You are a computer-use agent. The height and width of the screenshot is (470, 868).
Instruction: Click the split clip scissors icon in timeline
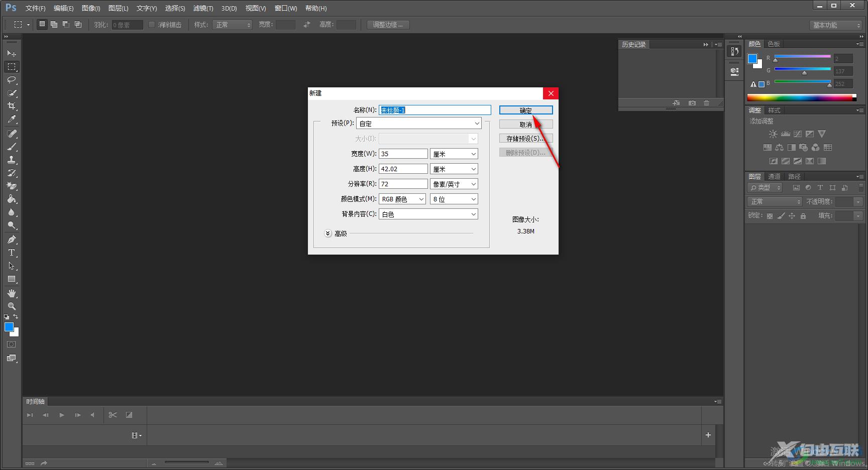pyautogui.click(x=113, y=415)
